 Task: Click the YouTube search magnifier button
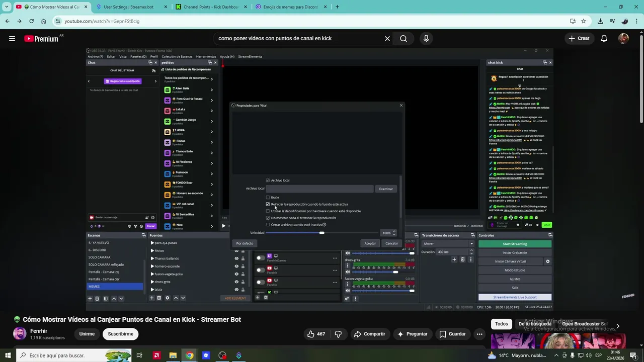[404, 38]
